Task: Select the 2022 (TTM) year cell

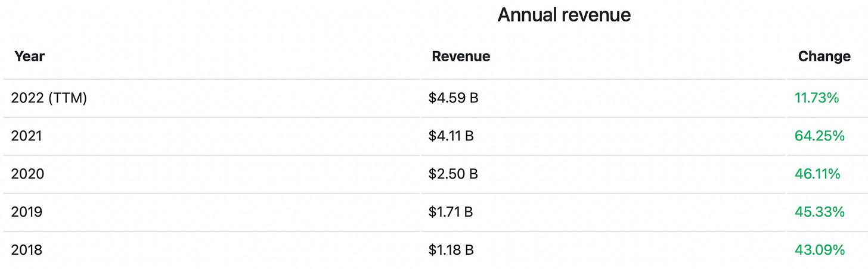Action: pyautogui.click(x=49, y=98)
